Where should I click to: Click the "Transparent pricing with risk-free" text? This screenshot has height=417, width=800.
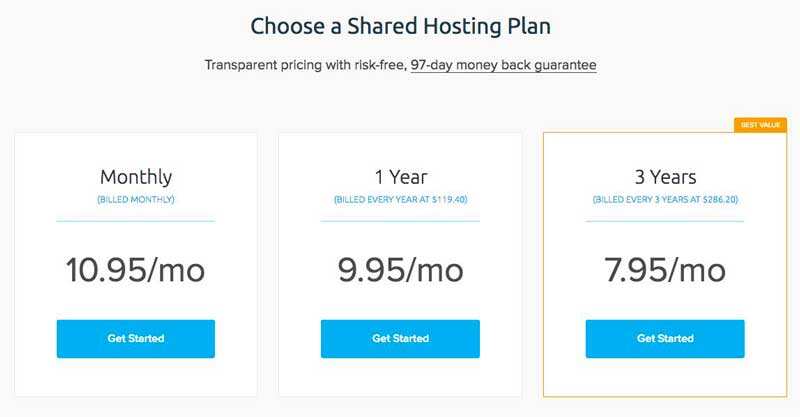point(304,65)
